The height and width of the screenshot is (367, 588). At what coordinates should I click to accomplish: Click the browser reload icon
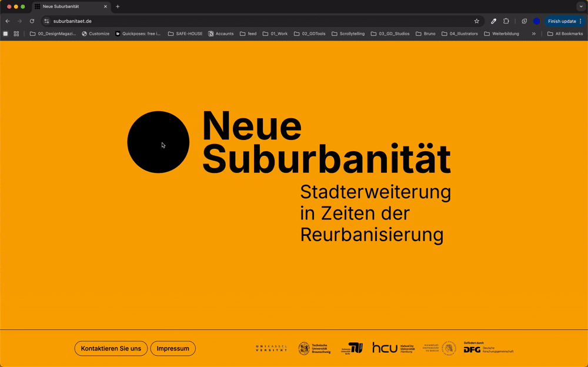click(x=32, y=21)
